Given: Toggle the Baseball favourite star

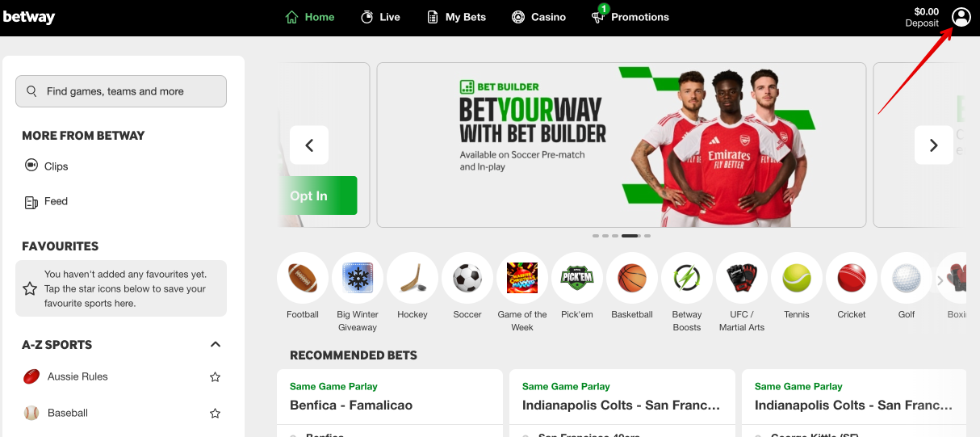Looking at the screenshot, I should coord(216,414).
